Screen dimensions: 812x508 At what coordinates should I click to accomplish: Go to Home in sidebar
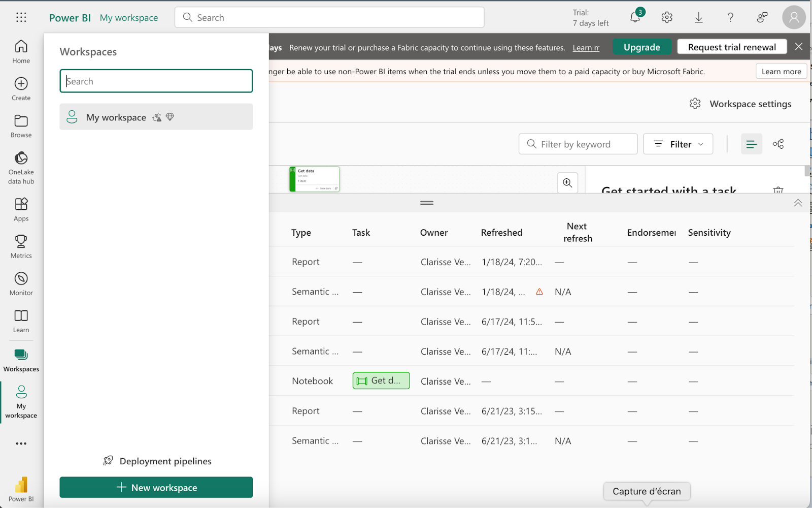click(21, 52)
